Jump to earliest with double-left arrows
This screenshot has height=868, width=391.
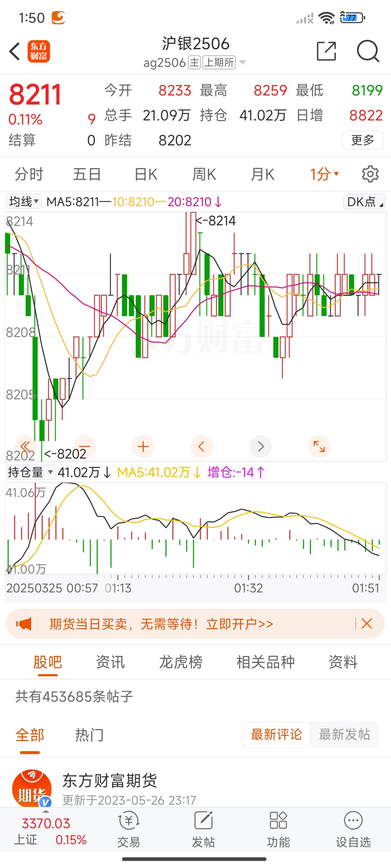pyautogui.click(x=26, y=447)
